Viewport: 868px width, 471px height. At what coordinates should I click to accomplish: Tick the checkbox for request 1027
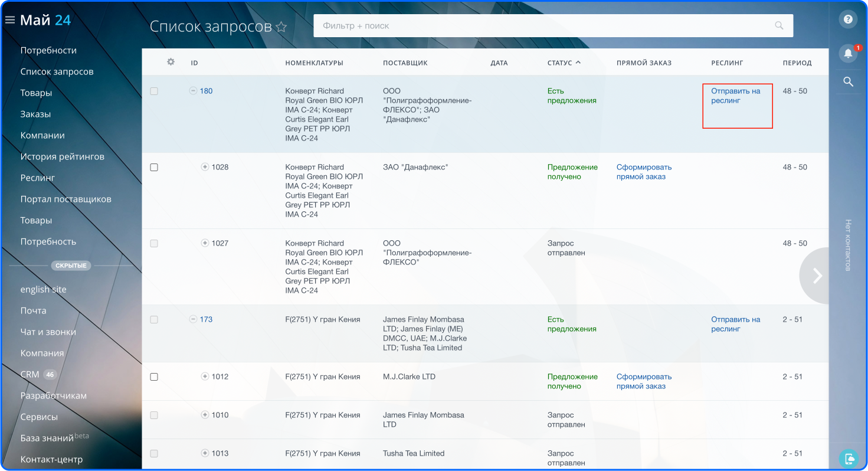coord(154,244)
